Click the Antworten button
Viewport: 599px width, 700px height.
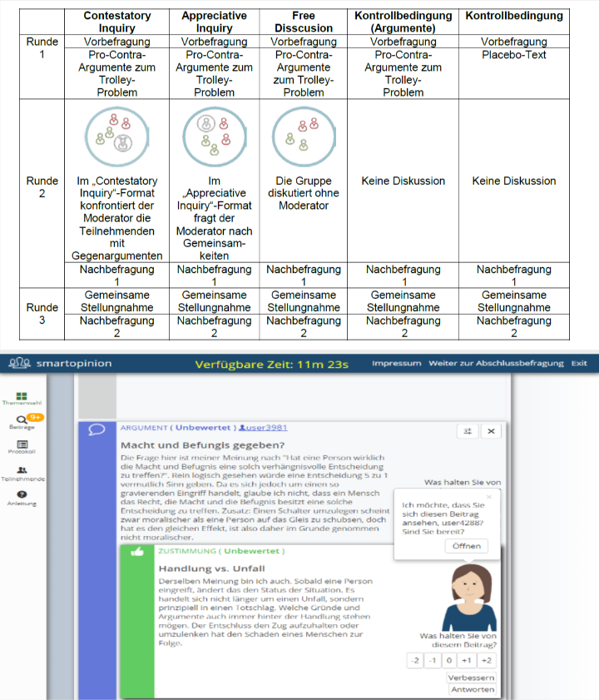(x=473, y=690)
